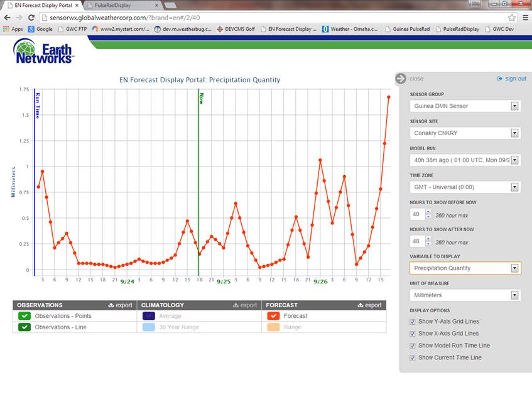Click the blue Run Time marker line
Image resolution: width=532 pixels, height=409 pixels.
tap(35, 182)
